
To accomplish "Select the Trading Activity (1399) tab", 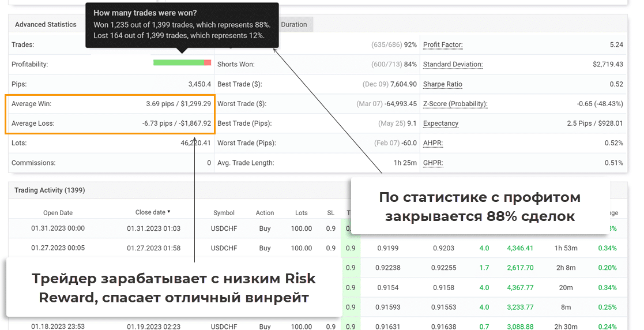I will pyautogui.click(x=50, y=190).
